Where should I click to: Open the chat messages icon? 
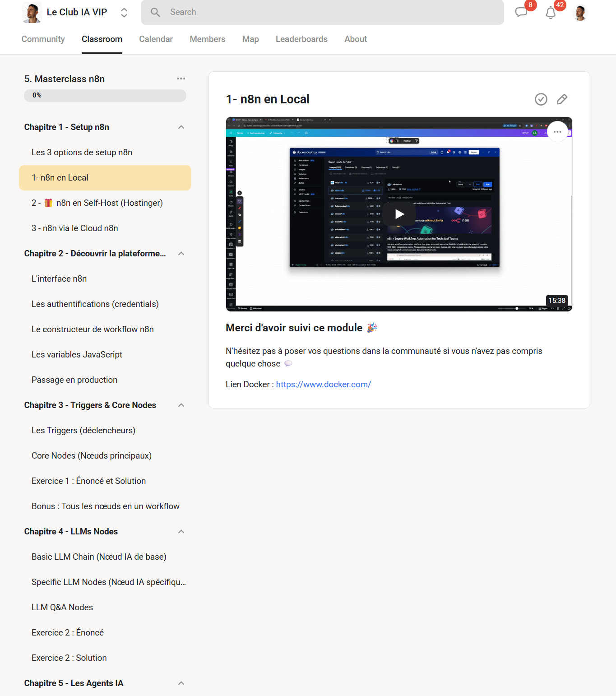521,12
